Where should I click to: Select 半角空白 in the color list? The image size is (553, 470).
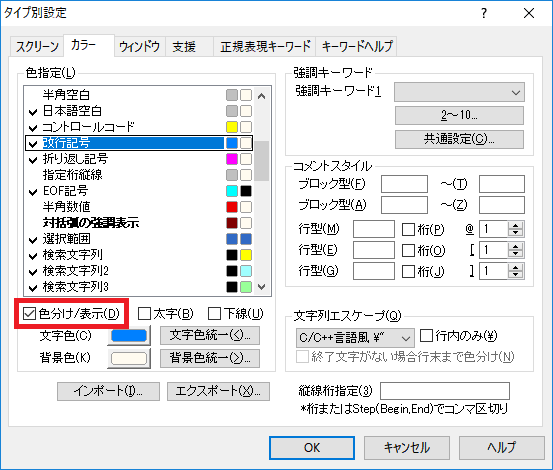pyautogui.click(x=139, y=95)
